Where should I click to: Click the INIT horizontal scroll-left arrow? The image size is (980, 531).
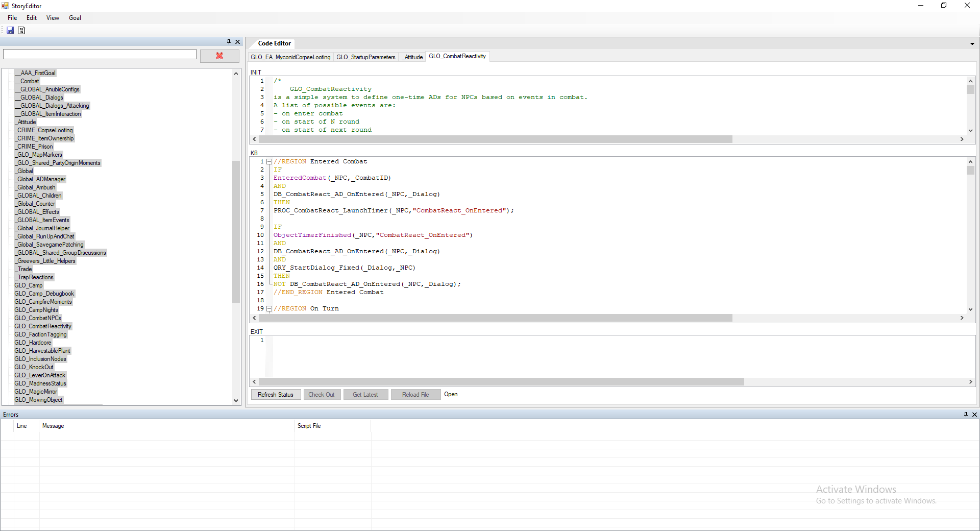(x=254, y=139)
